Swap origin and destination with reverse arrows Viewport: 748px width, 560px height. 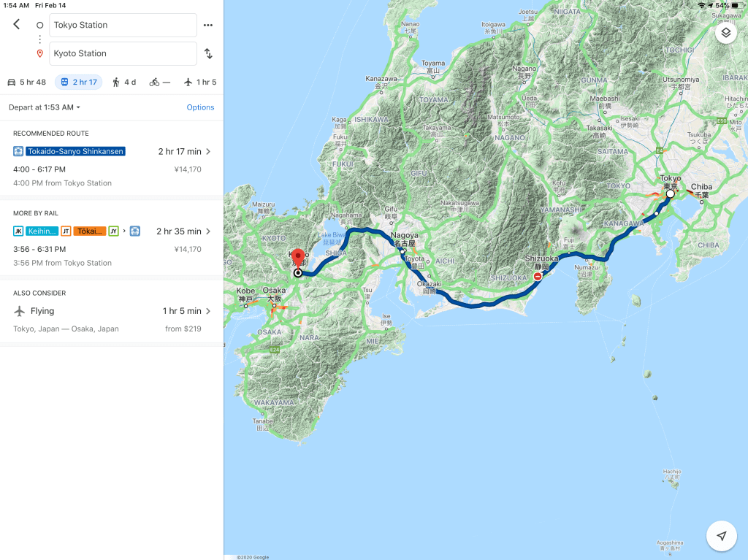(x=208, y=53)
